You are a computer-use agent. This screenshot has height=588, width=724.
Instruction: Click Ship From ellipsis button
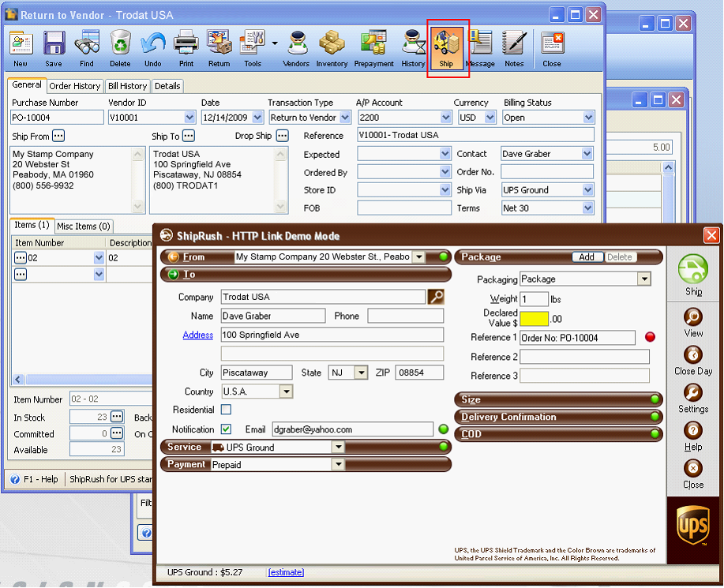click(58, 136)
